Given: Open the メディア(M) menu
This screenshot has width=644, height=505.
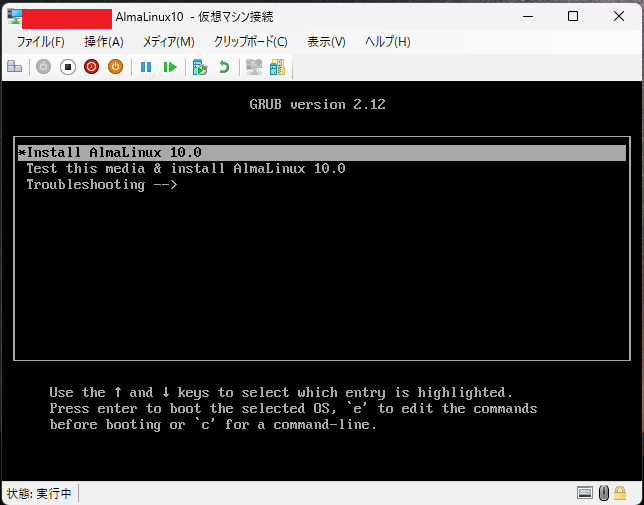Looking at the screenshot, I should coord(168,41).
